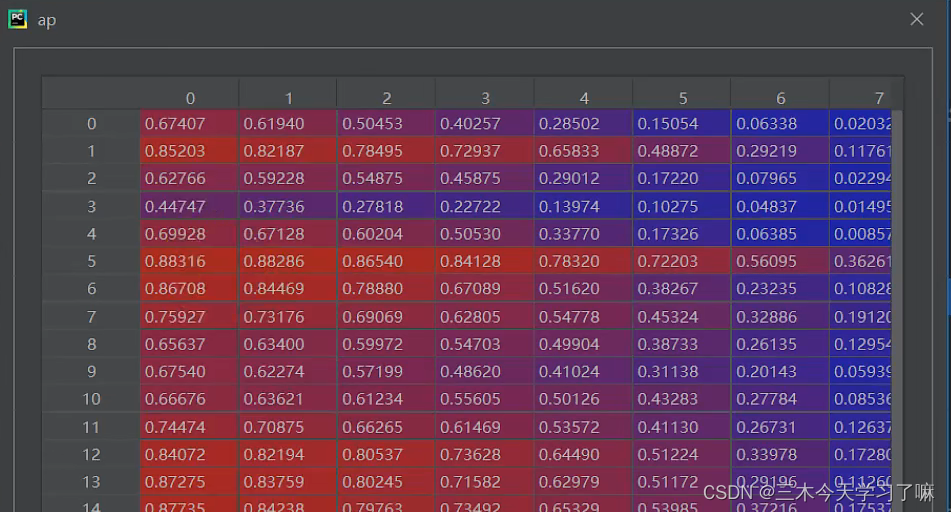The height and width of the screenshot is (512, 951).
Task: Click cell with value 0.69069
Action: 386,317
